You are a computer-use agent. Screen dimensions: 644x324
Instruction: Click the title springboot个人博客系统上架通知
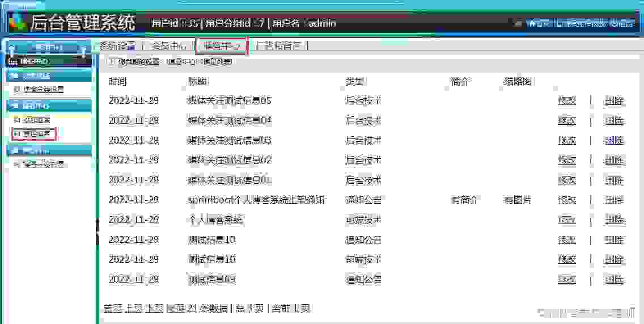[256, 200]
